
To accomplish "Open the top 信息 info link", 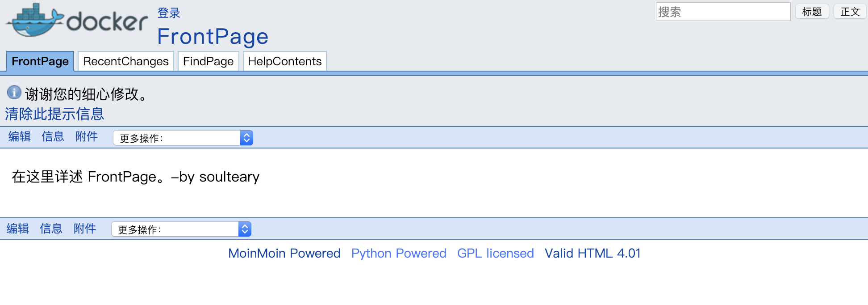I will pyautogui.click(x=53, y=136).
